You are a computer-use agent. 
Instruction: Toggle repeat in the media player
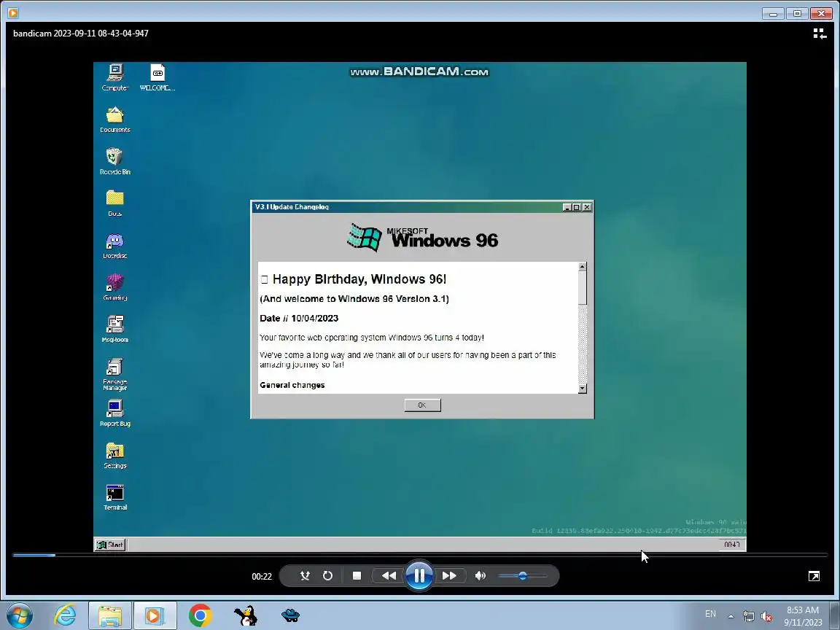pyautogui.click(x=327, y=576)
